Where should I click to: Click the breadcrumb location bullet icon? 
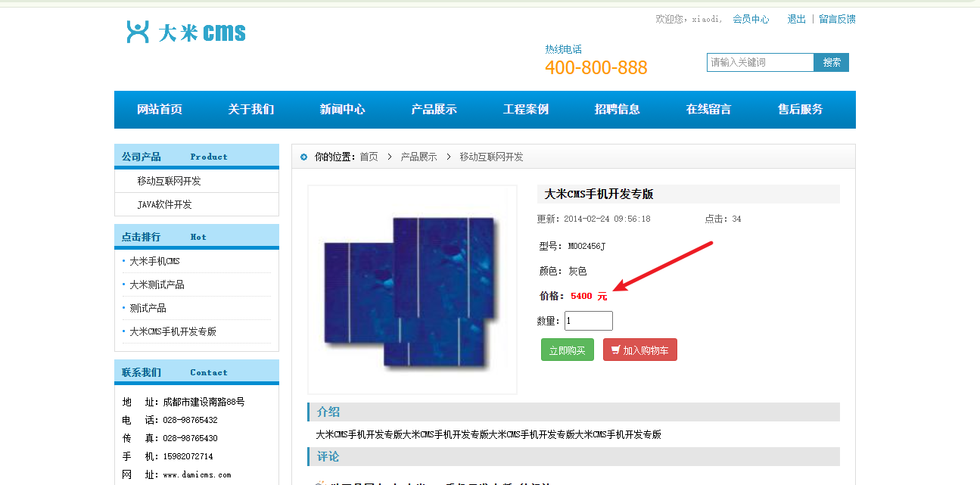point(304,157)
